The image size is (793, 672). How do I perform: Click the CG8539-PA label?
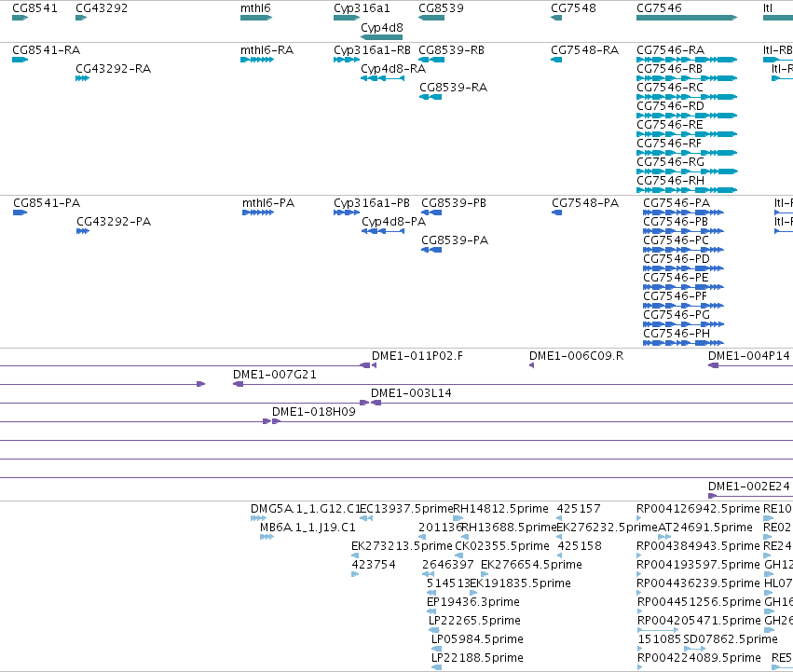[455, 240]
